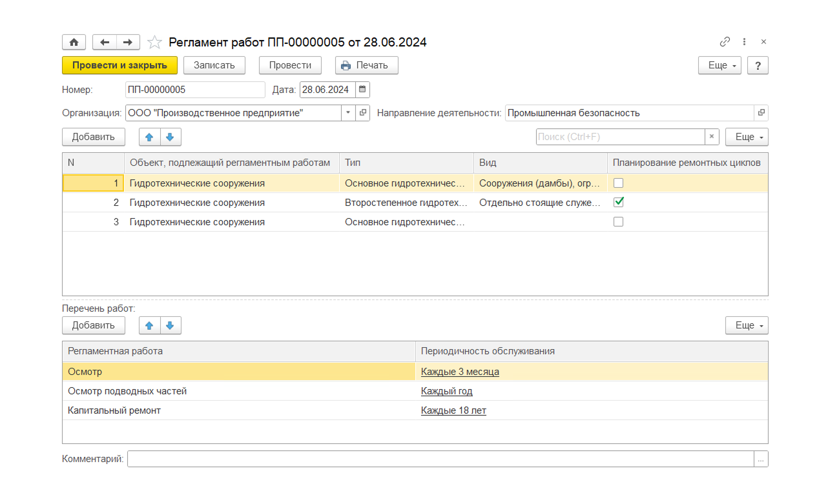Click the Периодичность обслуживания column header

[x=592, y=351]
